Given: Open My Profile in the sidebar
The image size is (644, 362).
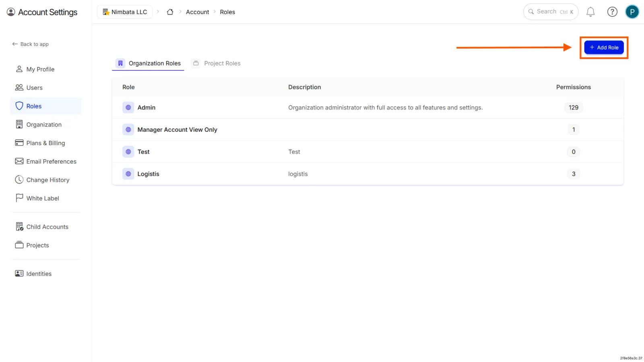Looking at the screenshot, I should click(x=45, y=69).
